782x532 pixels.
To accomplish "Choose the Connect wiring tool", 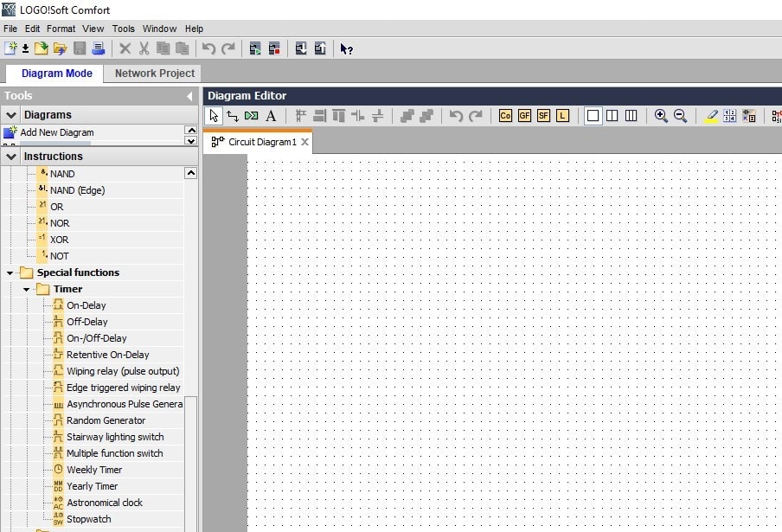I will pyautogui.click(x=233, y=116).
